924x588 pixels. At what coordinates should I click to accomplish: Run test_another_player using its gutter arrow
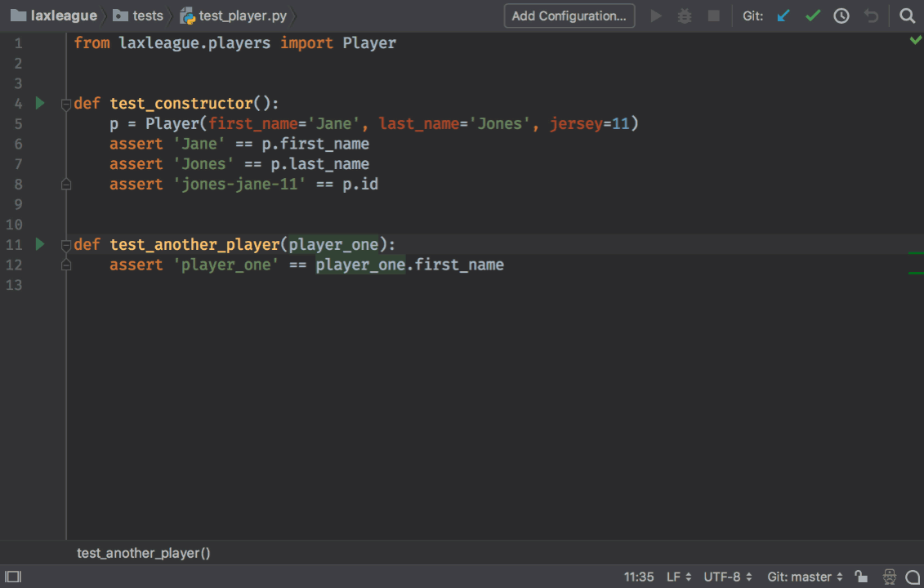point(39,244)
